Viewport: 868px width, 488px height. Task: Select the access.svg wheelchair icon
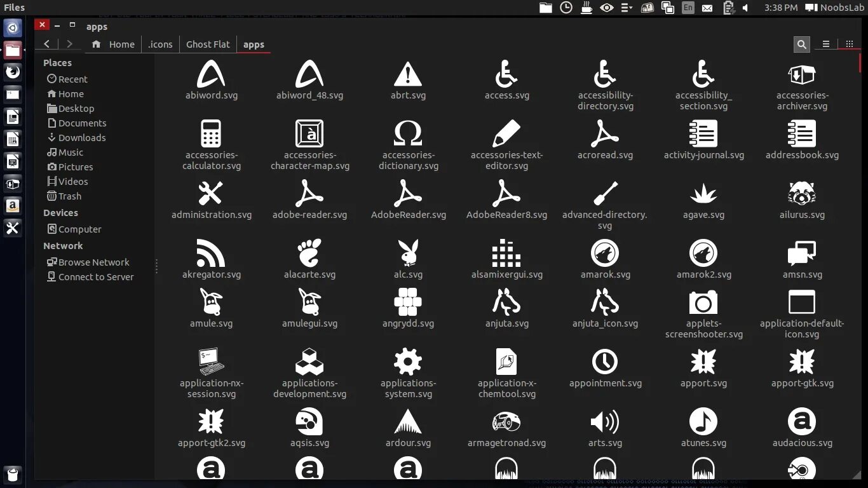(x=506, y=74)
